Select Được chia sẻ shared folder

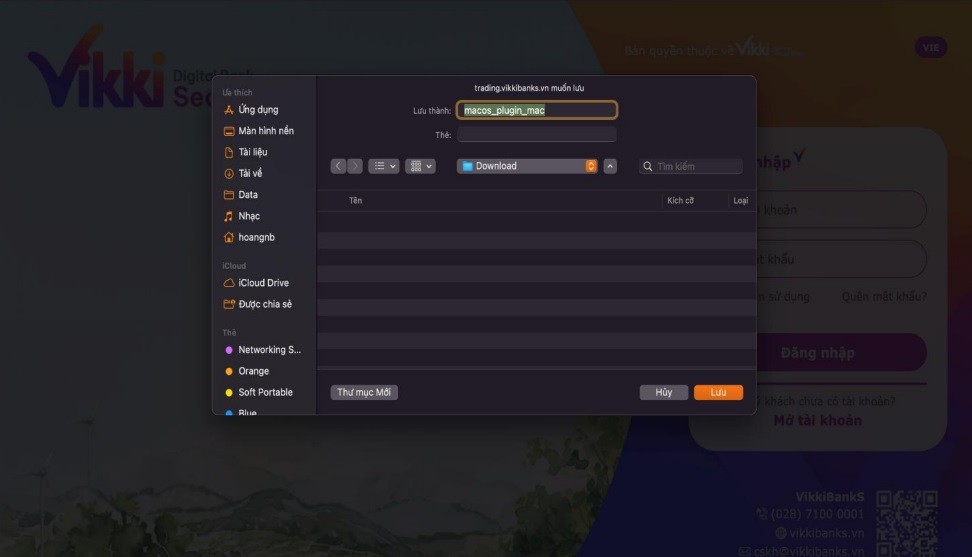point(265,304)
